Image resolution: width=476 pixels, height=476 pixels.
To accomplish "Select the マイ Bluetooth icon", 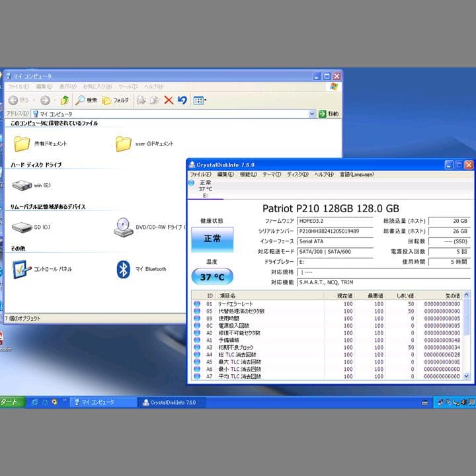I will [x=123, y=269].
